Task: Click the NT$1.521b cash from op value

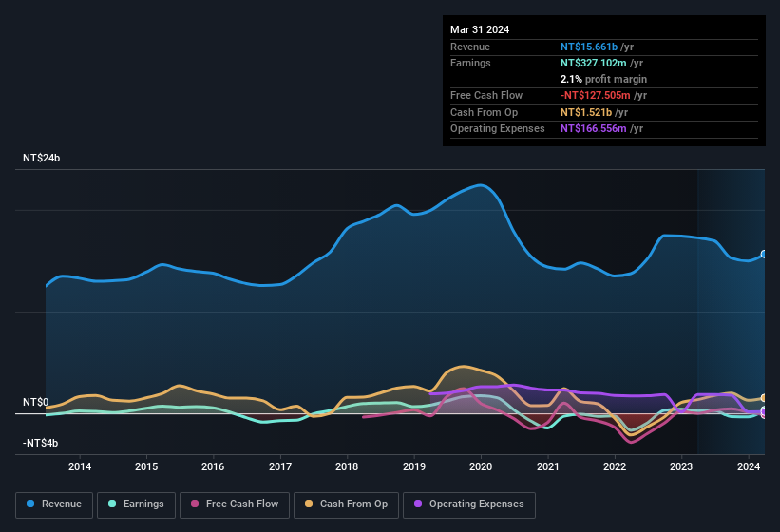Action: [586, 112]
